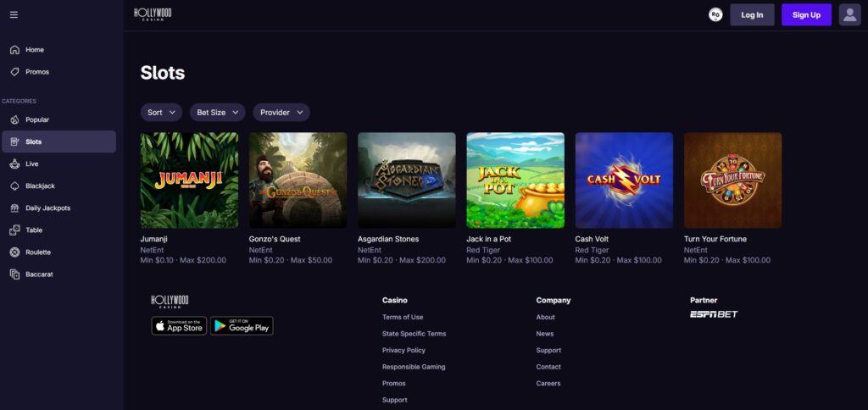Click the Hollywood Casino footer logo

point(170,302)
